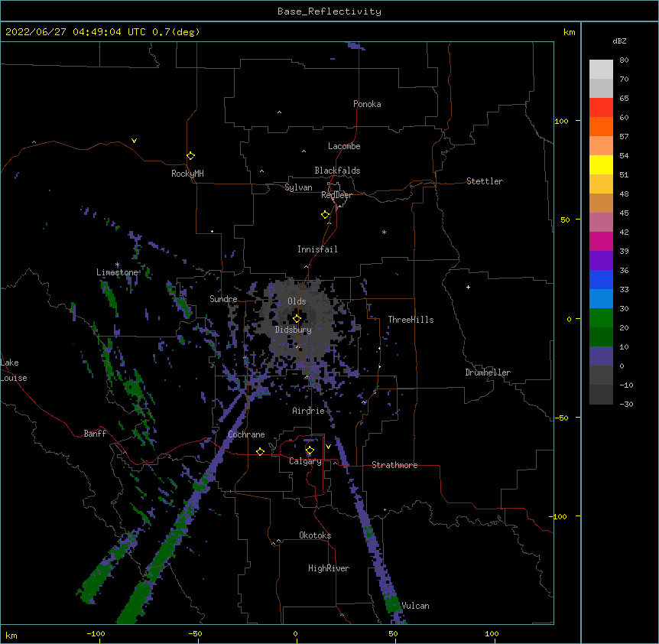Select the yellow 51-54 dBZ legend swatch
The height and width of the screenshot is (644, 659).
pyautogui.click(x=601, y=164)
